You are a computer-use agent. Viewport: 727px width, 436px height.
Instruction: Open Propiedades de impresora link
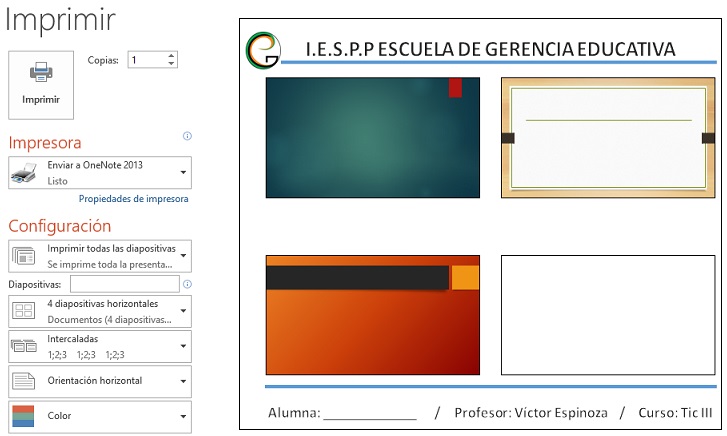click(133, 199)
